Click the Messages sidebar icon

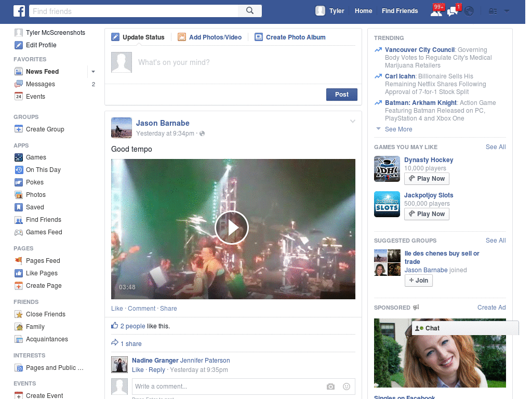tap(19, 84)
